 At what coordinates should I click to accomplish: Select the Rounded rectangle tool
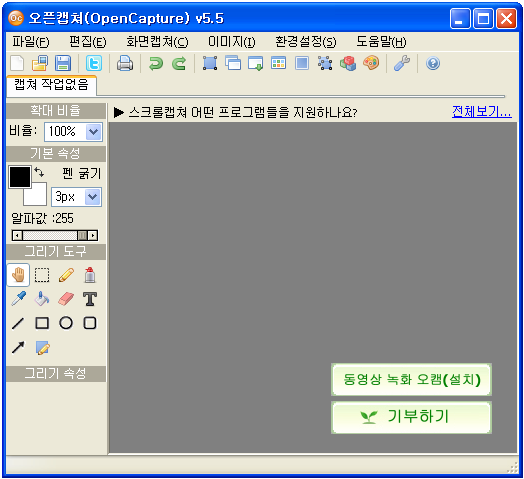click(x=90, y=323)
